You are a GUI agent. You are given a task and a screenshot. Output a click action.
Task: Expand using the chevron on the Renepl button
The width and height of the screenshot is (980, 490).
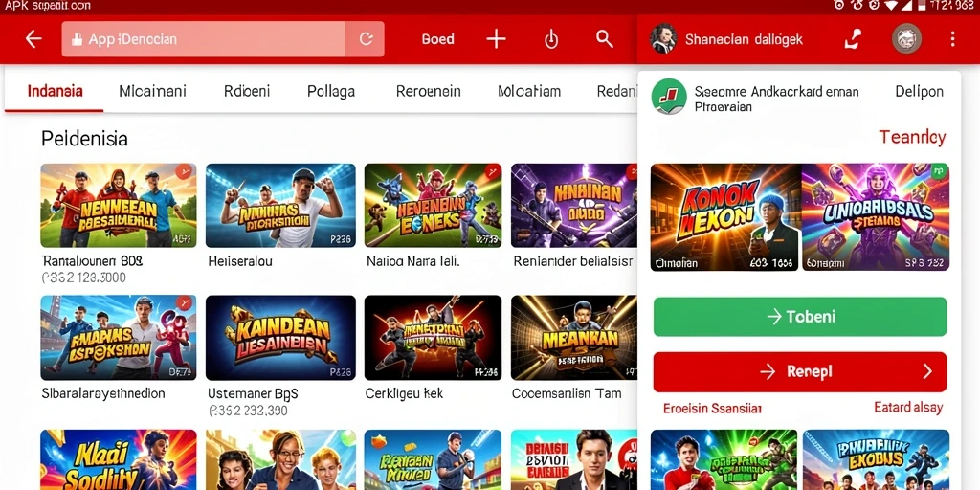pyautogui.click(x=926, y=372)
